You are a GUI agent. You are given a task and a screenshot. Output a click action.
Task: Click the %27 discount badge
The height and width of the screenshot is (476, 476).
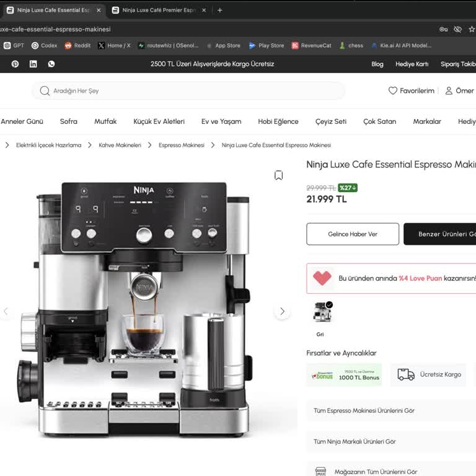[x=348, y=188]
